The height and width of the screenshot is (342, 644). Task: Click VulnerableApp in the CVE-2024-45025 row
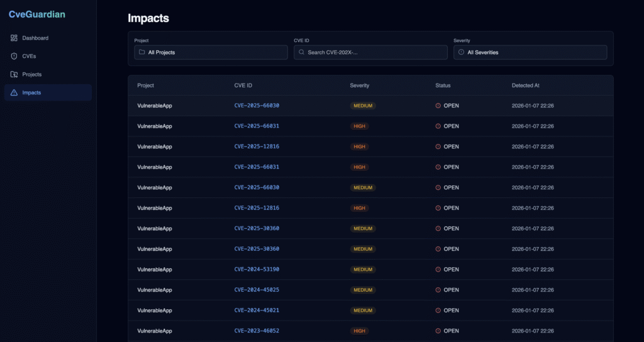click(155, 290)
